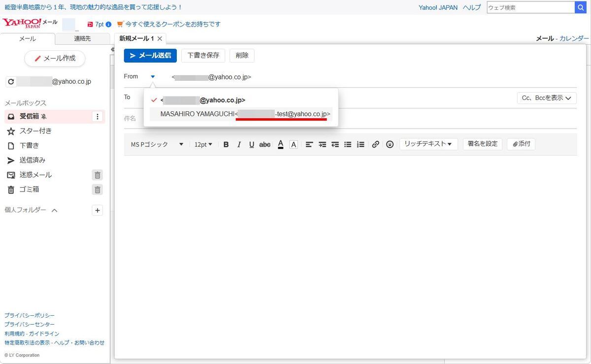Open the text color picker
Viewport: 591px width, 364px height.
(x=281, y=144)
